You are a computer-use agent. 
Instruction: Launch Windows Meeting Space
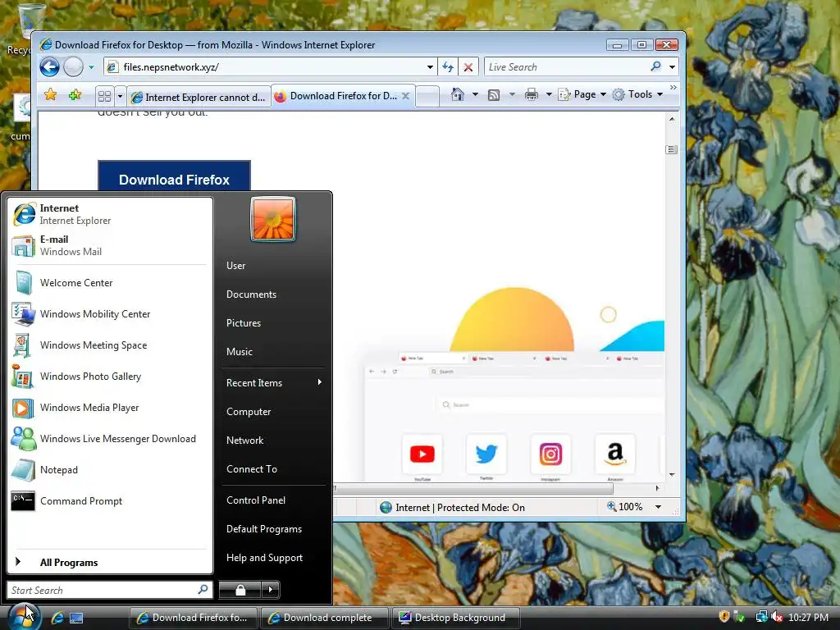(109, 345)
